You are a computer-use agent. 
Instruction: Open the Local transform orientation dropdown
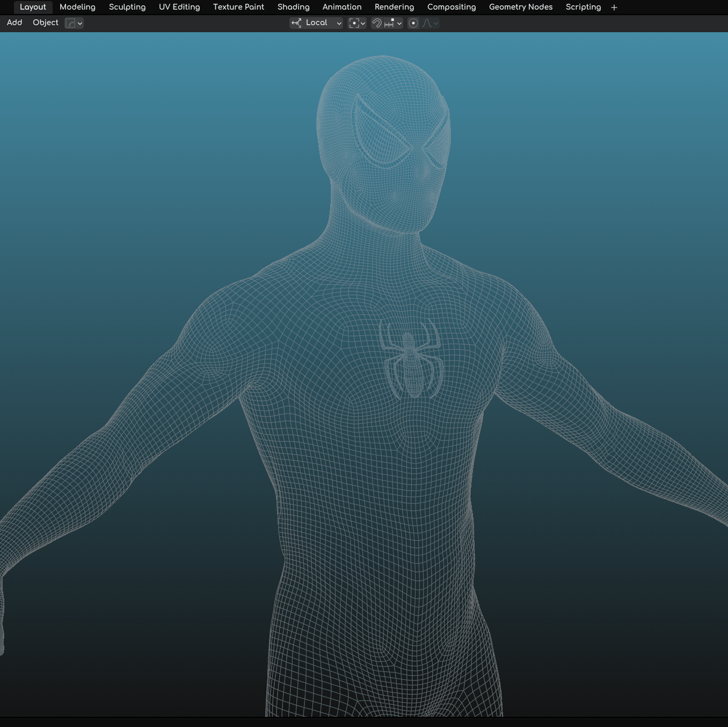click(316, 23)
